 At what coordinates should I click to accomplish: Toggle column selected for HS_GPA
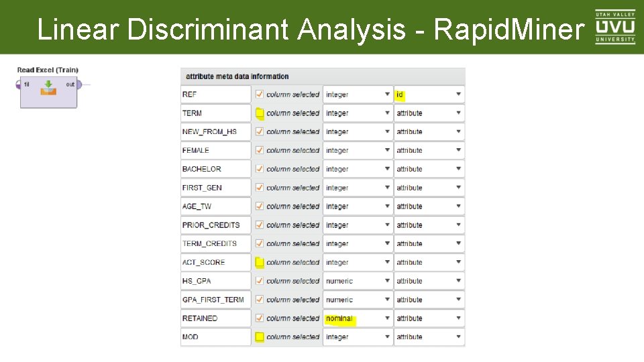(259, 281)
